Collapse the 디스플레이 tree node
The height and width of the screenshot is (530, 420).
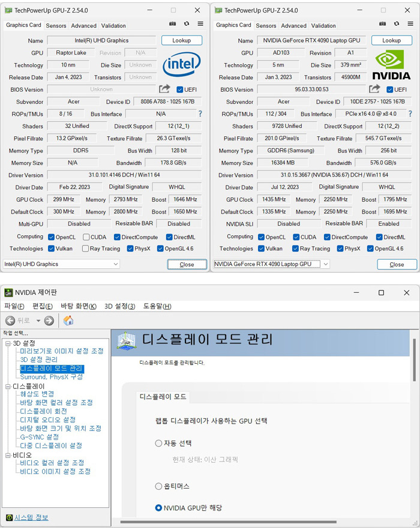click(x=8, y=387)
